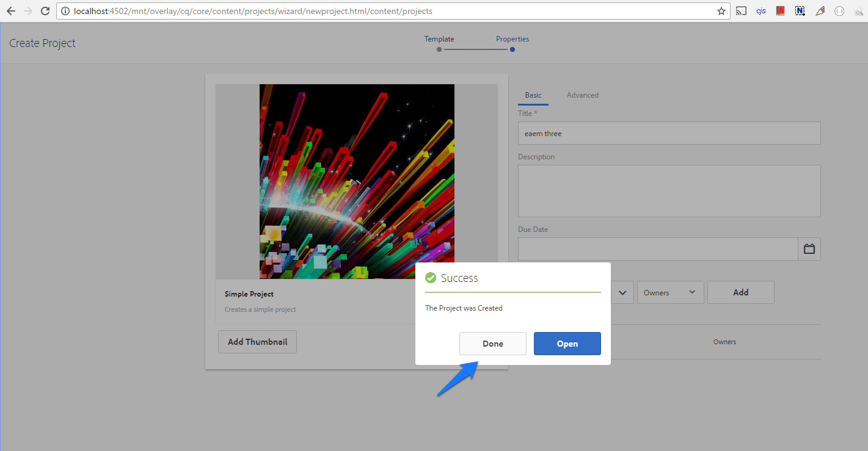
Task: Click the red book extension icon
Action: pyautogui.click(x=780, y=11)
